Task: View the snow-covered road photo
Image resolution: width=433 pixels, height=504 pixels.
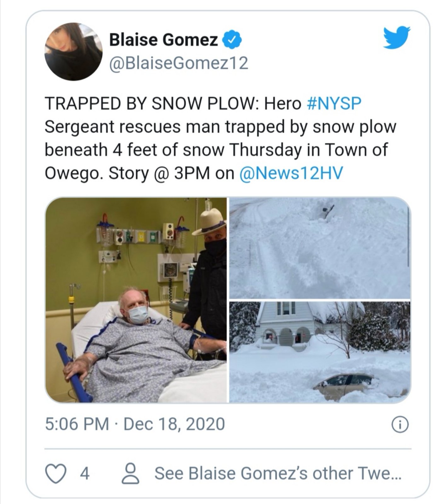Action: click(320, 248)
